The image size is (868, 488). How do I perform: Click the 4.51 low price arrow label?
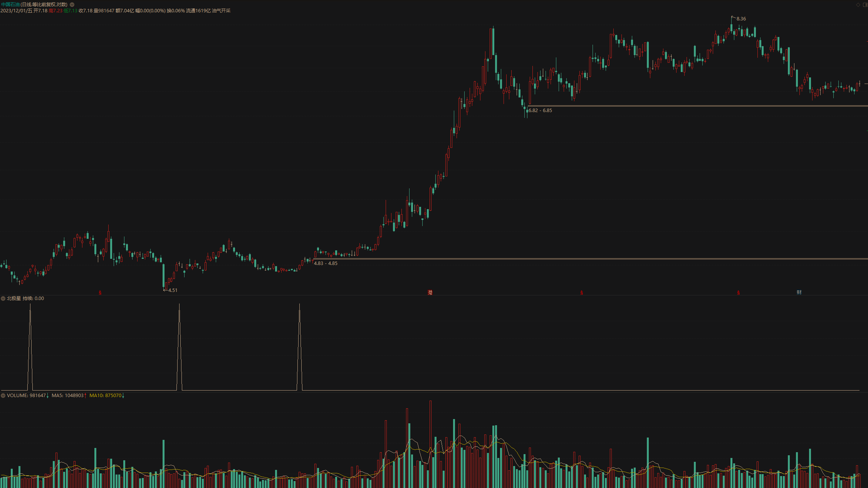(x=172, y=290)
